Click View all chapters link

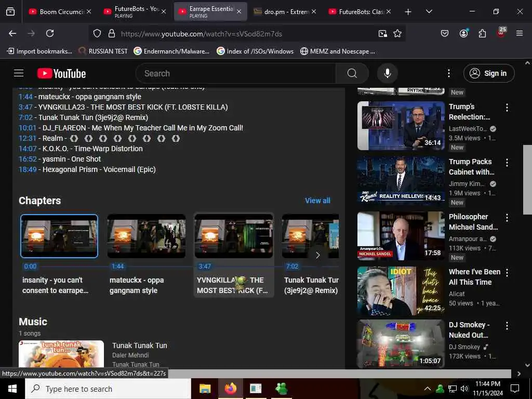point(317,201)
